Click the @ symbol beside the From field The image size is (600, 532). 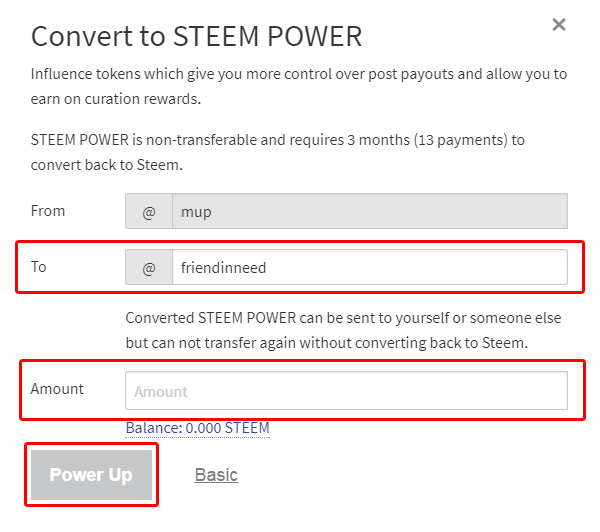click(149, 212)
